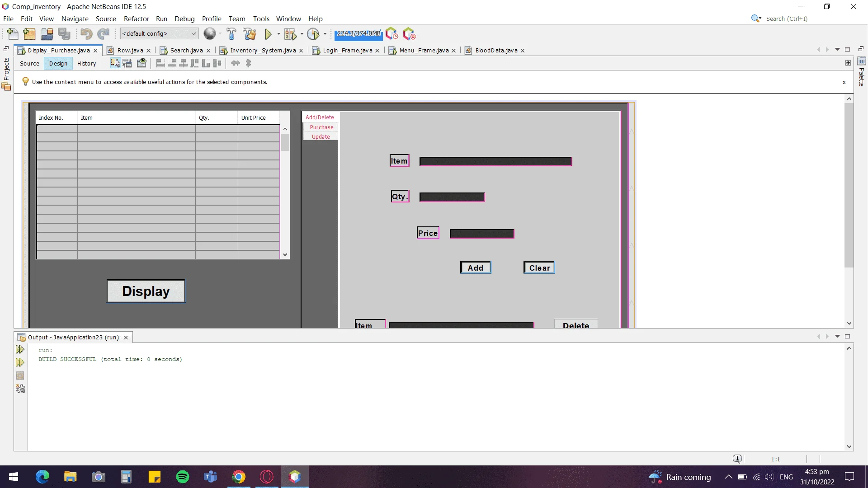Expand the Debug project dropdown arrow

(x=302, y=34)
